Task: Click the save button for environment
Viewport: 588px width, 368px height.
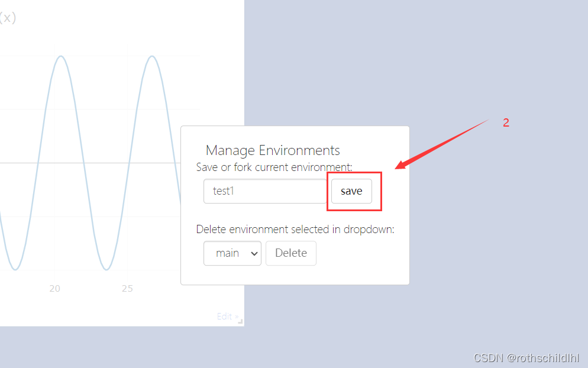Action: click(351, 191)
